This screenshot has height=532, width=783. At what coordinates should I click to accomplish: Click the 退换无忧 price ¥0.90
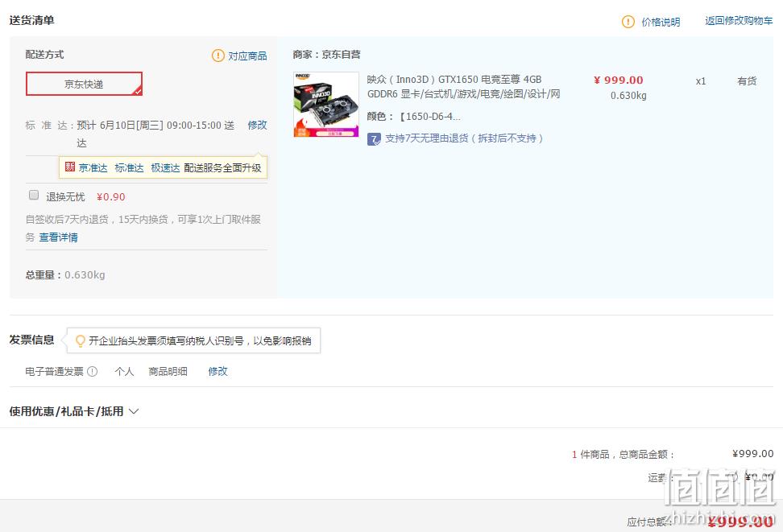(111, 196)
